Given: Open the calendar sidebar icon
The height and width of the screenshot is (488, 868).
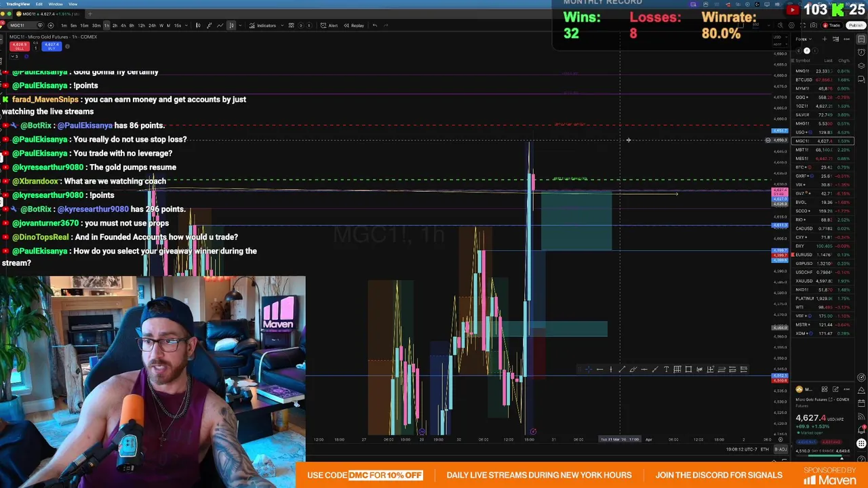Looking at the screenshot, I should point(861,403).
